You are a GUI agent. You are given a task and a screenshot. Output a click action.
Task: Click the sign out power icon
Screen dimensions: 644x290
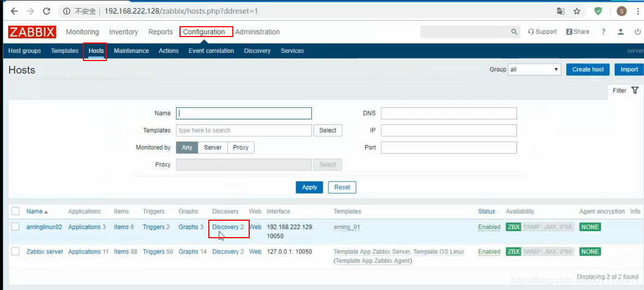[x=638, y=32]
